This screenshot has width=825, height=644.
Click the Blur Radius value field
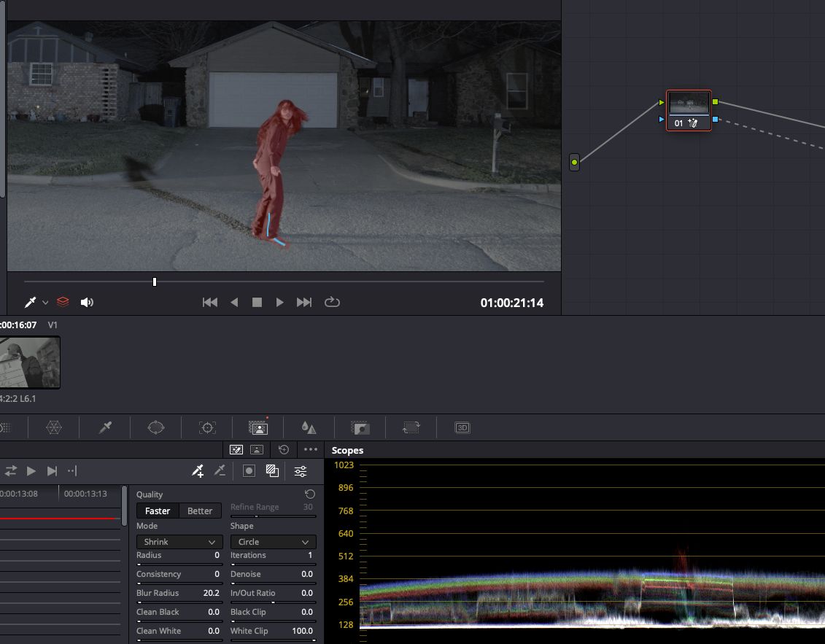coord(211,593)
